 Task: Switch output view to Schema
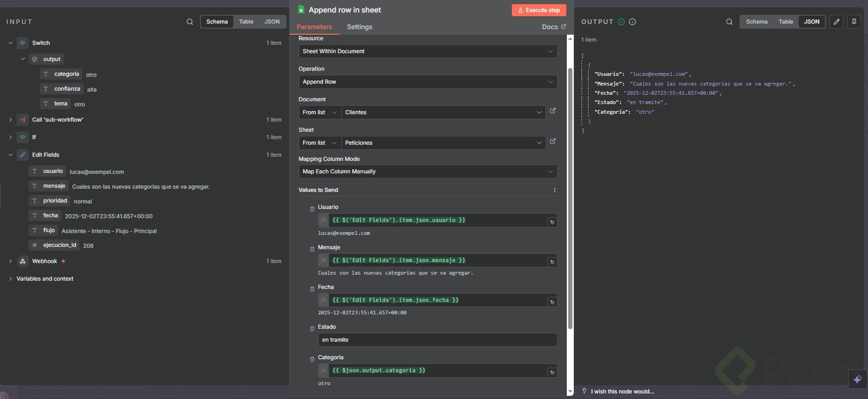[x=756, y=22]
